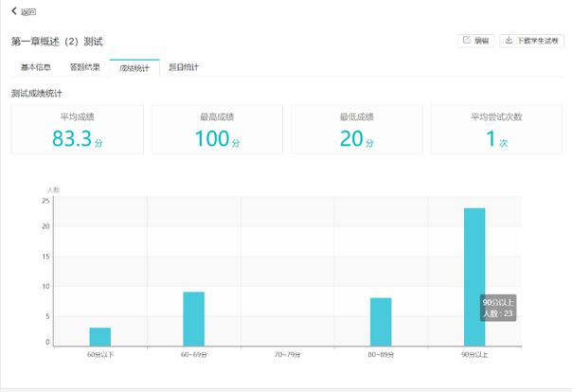This screenshot has height=392, width=572.
Task: Click the 平均尝试次数 1次 card
Action: [496, 130]
